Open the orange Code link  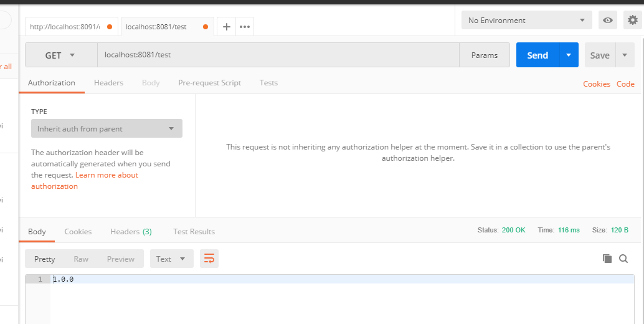(625, 83)
